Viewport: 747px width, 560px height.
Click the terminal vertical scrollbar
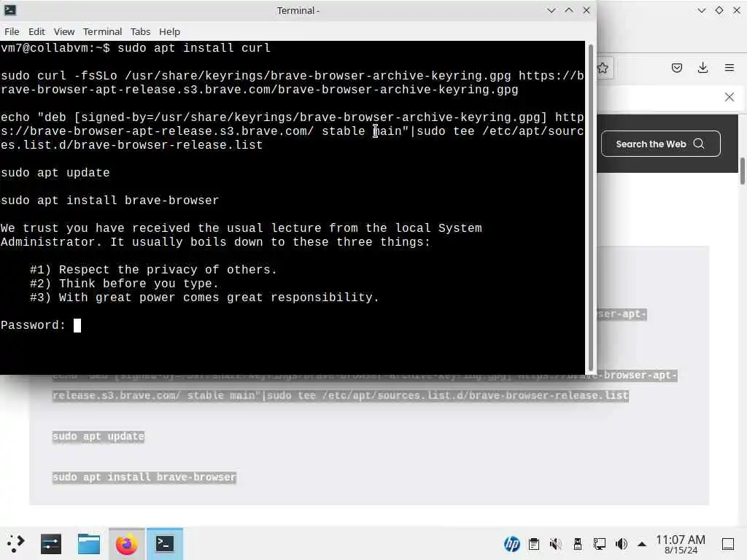(x=591, y=208)
